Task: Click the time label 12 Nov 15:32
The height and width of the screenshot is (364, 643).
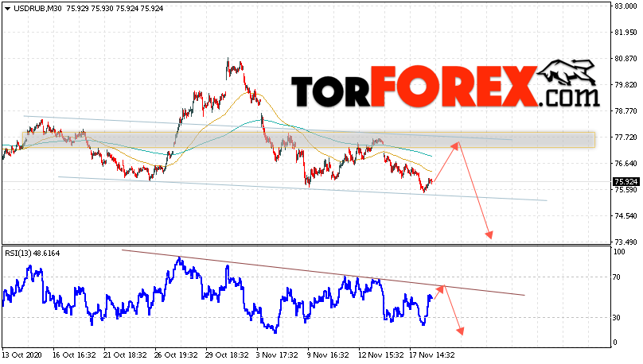Action: [x=380, y=354]
